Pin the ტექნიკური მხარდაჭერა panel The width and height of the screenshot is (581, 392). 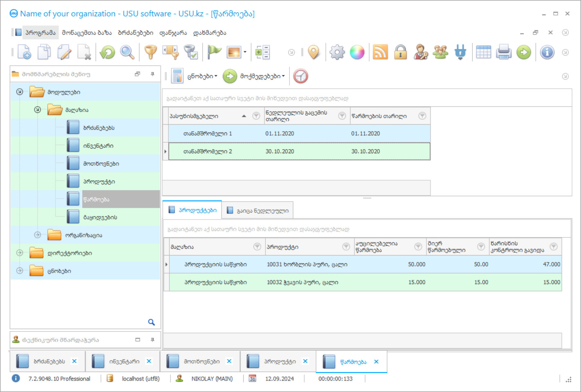point(153,340)
